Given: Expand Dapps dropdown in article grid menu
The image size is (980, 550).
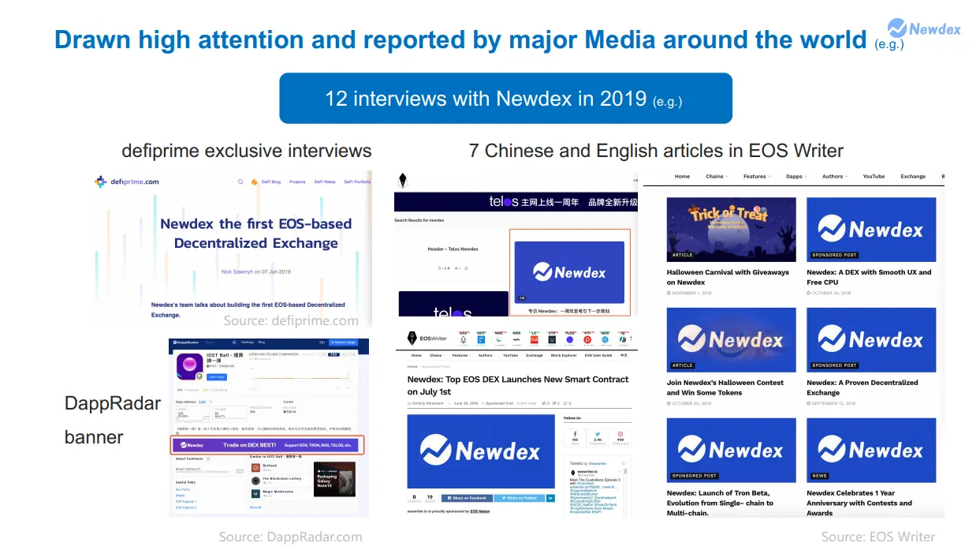Looking at the screenshot, I should click(x=796, y=177).
